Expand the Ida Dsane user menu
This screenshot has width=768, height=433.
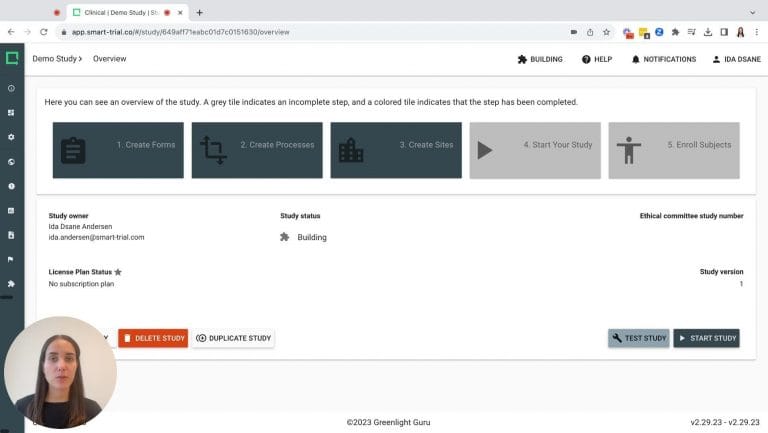coord(735,59)
